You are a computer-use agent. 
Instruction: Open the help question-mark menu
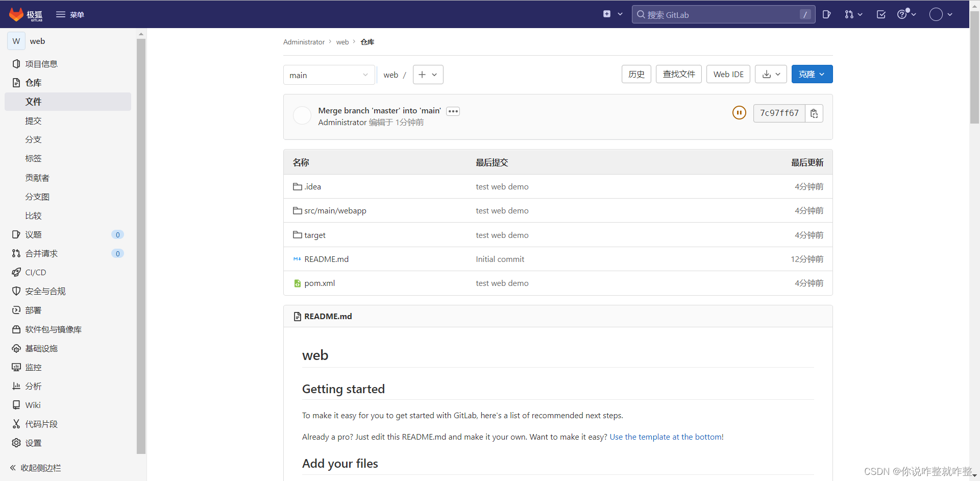[x=906, y=14]
